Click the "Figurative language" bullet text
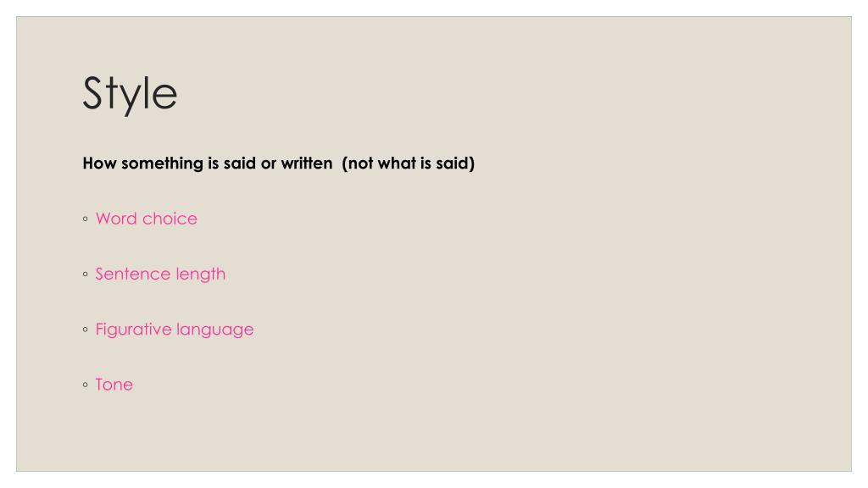The image size is (868, 488). (175, 330)
